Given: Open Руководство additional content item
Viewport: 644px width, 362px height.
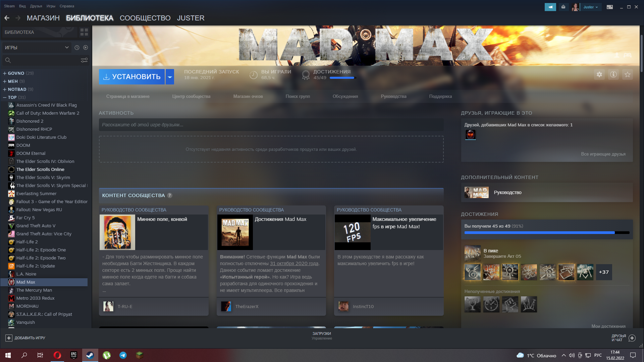Looking at the screenshot, I should click(547, 192).
